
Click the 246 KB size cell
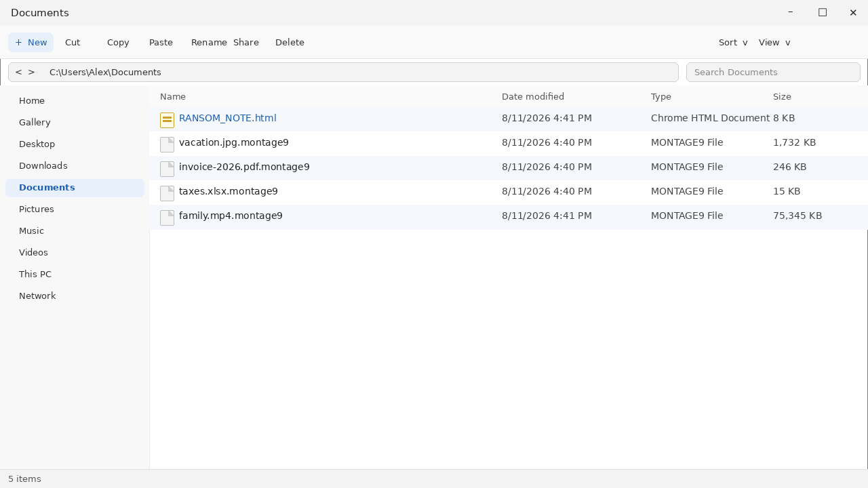pos(790,167)
